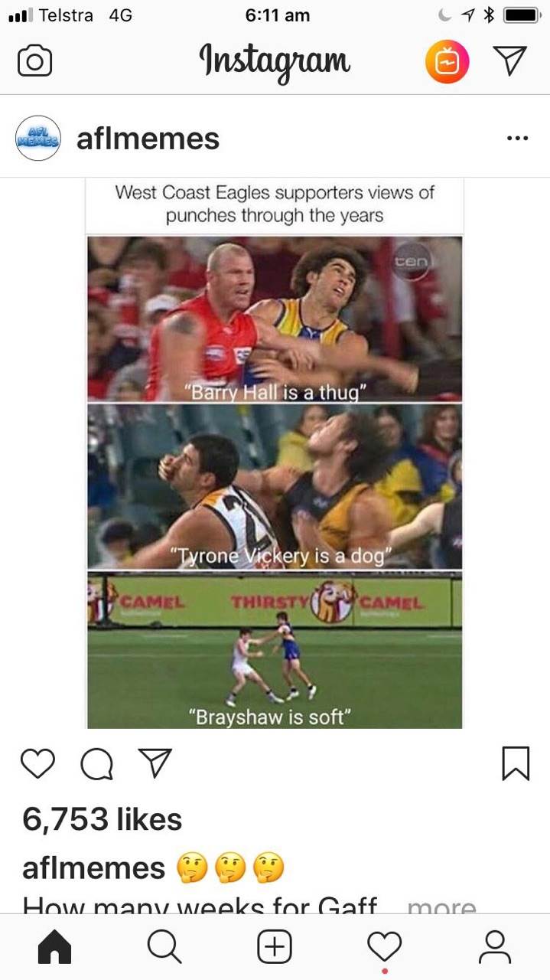Save the post with bookmark icon
This screenshot has width=550, height=980.
(x=516, y=763)
